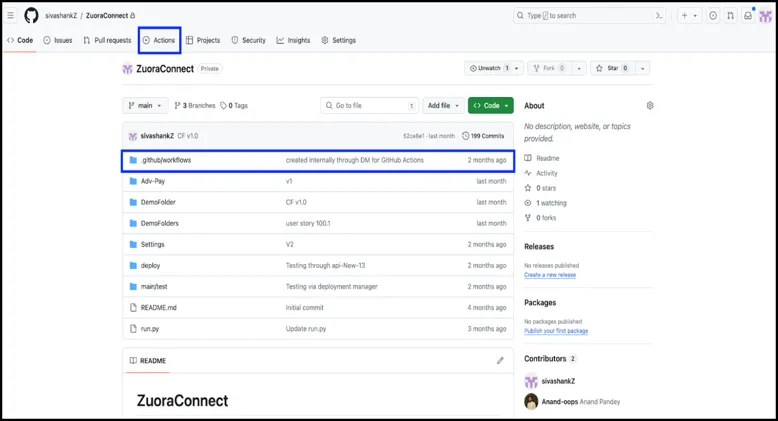Open the .github/workflows folder
Screen dimensions: 778x421
tap(166, 160)
